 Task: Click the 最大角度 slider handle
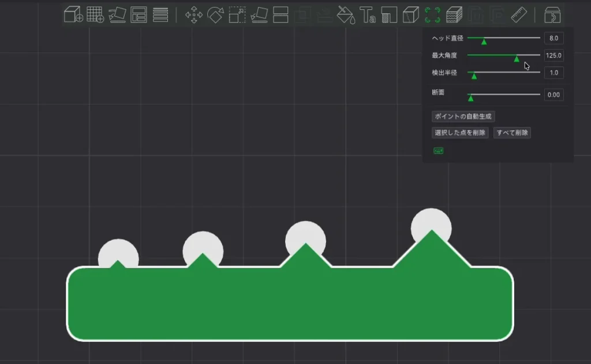click(517, 59)
